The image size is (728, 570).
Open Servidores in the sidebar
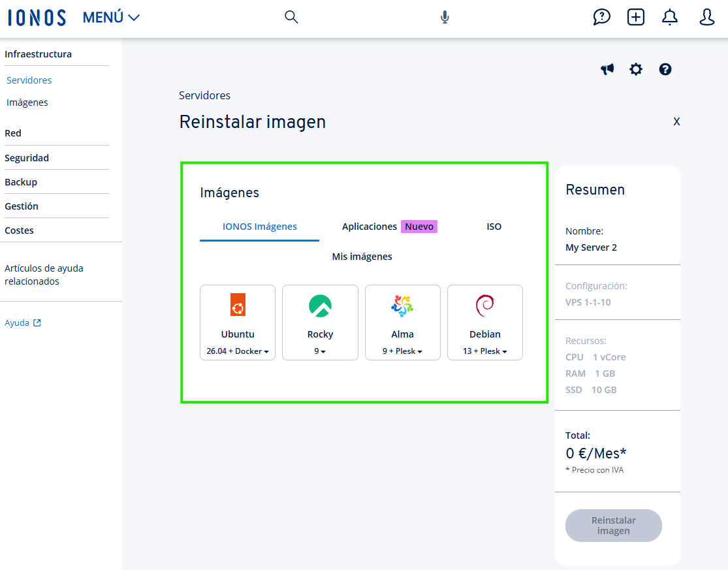point(29,80)
